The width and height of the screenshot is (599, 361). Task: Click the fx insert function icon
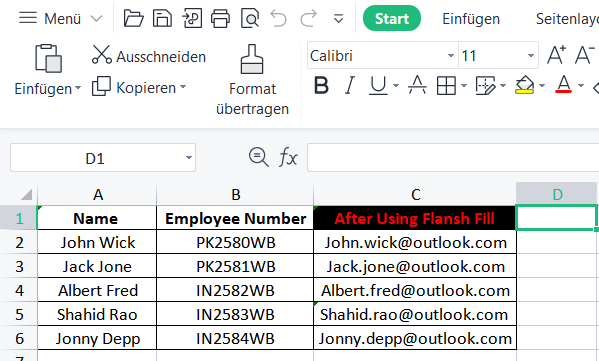click(288, 157)
